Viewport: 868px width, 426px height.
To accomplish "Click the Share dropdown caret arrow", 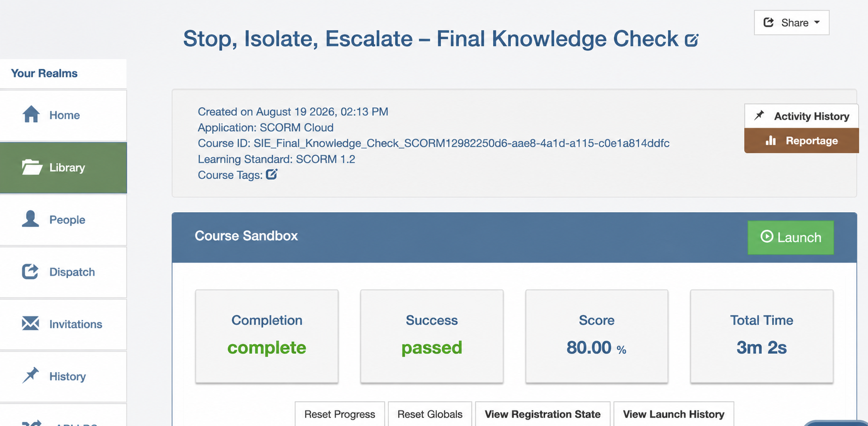I will tap(817, 22).
